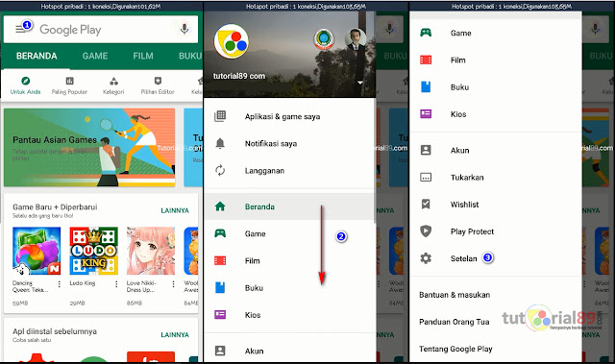Select the Beranda item with home icon
The image size is (615, 364).
point(289,206)
